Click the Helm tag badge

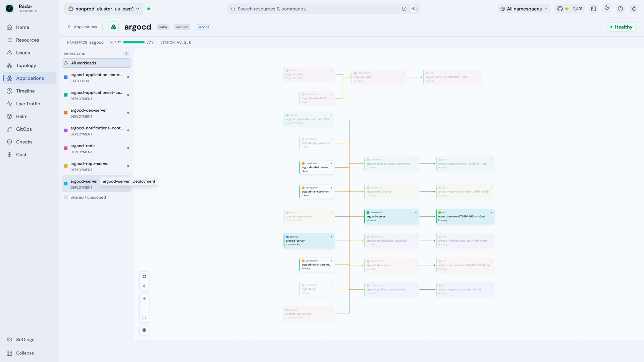[x=163, y=27]
